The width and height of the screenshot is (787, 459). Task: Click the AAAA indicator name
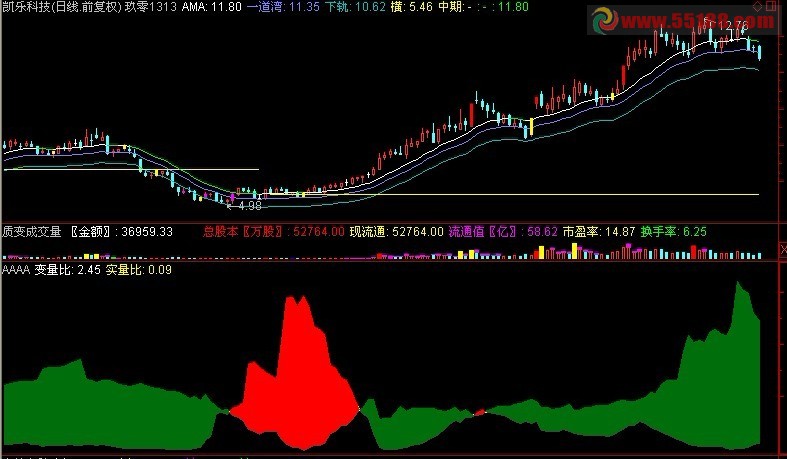click(x=16, y=270)
